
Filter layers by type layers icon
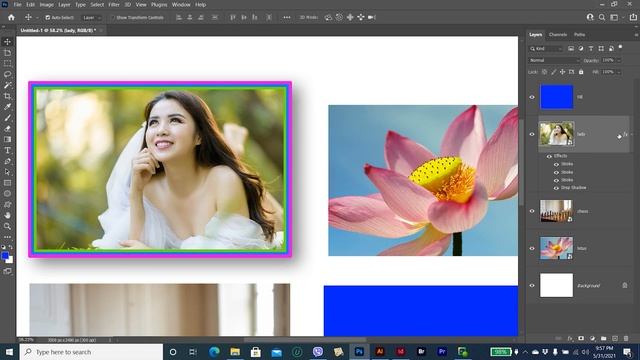coord(591,49)
